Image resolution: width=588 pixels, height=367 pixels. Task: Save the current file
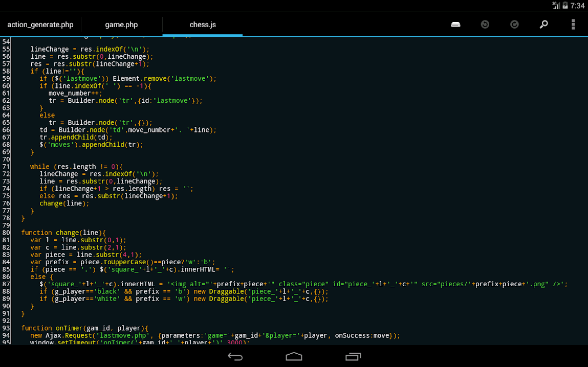(455, 24)
